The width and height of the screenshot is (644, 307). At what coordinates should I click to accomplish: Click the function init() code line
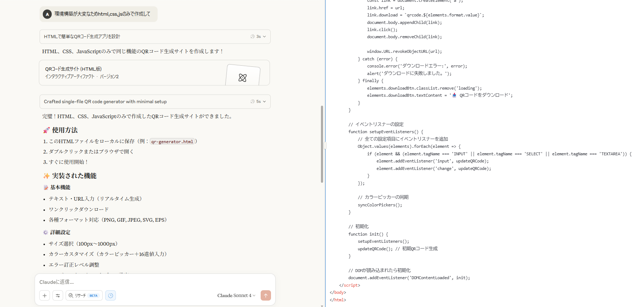tap(368, 234)
